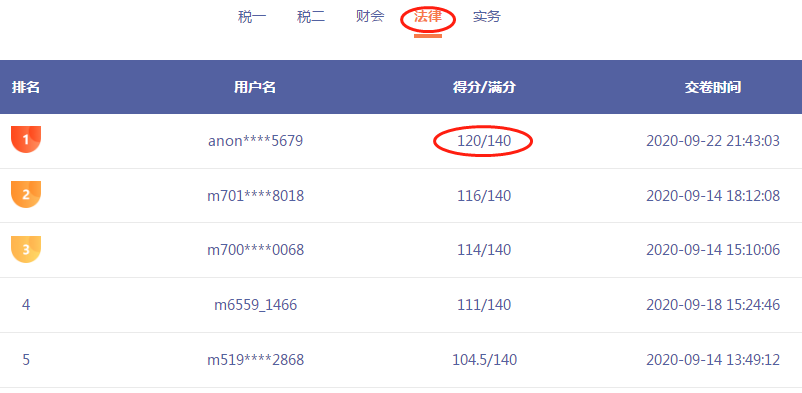
Task: Click the 用户名 column header
Action: click(x=255, y=88)
